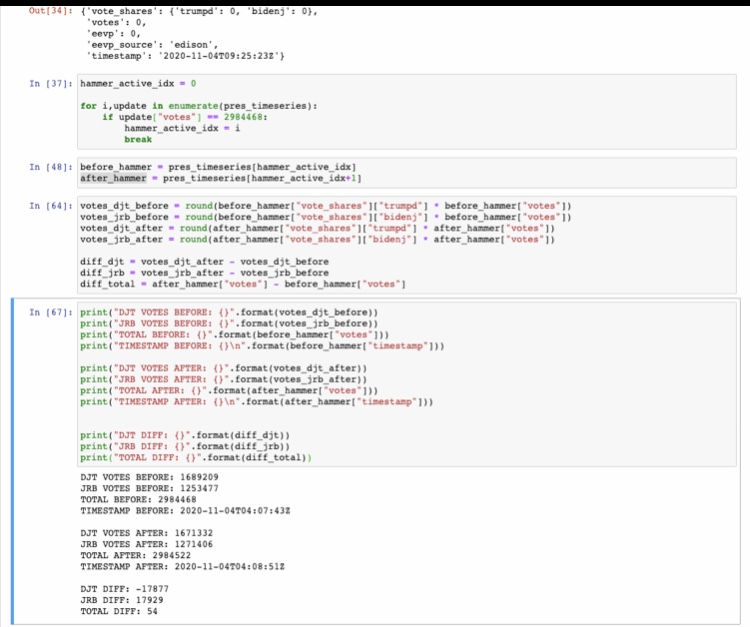Click the votes_jrb_before assignment line
This screenshot has width=750, height=627.
325,217
